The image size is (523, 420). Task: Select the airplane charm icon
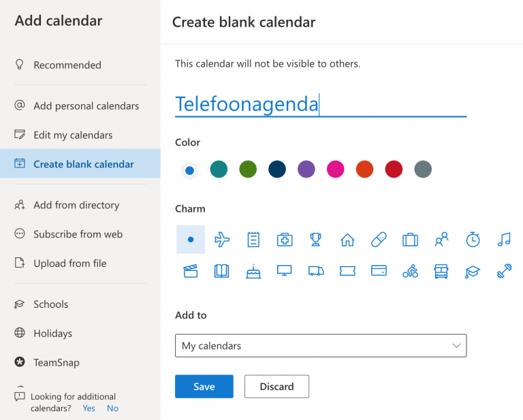tap(222, 240)
